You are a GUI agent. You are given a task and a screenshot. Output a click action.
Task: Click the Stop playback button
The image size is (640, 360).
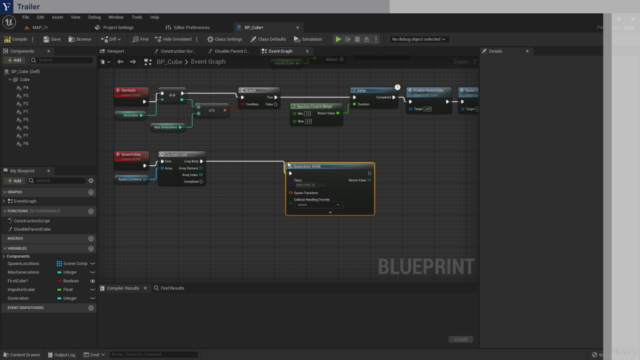tap(357, 39)
